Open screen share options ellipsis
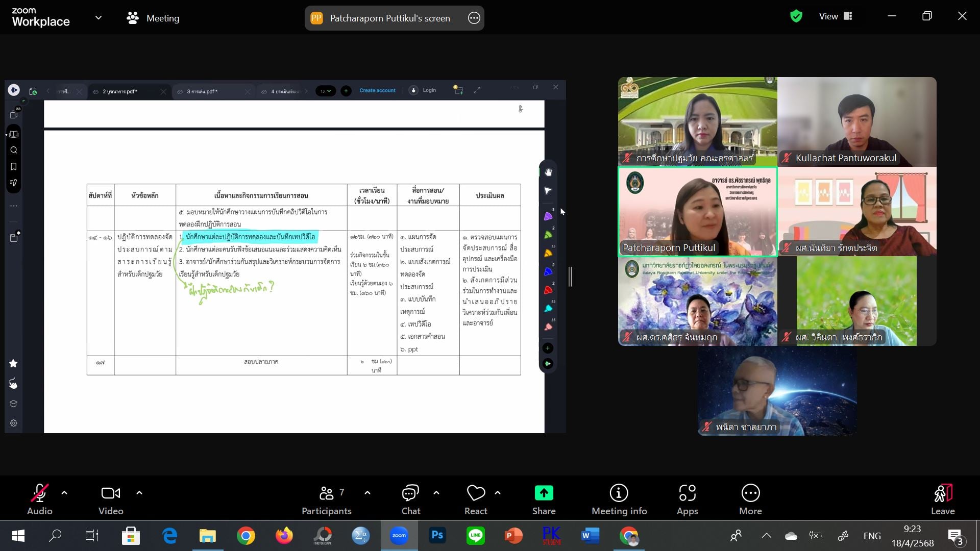Viewport: 980px width, 551px height. pos(474,18)
